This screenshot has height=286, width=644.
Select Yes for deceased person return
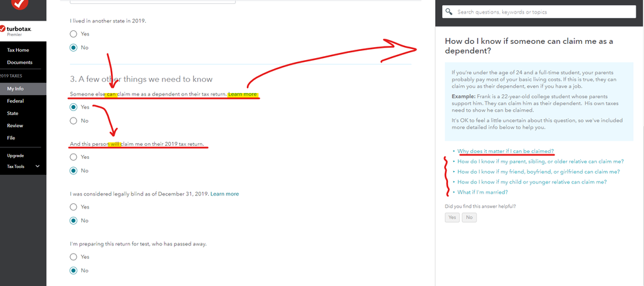tap(73, 257)
